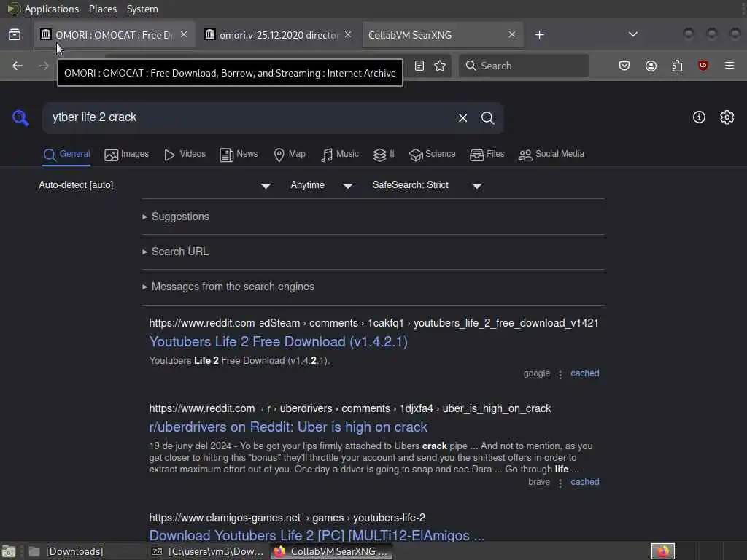The height and width of the screenshot is (560, 747).
Task: Focus the Firefox Search box in toolbar
Action: (x=524, y=66)
